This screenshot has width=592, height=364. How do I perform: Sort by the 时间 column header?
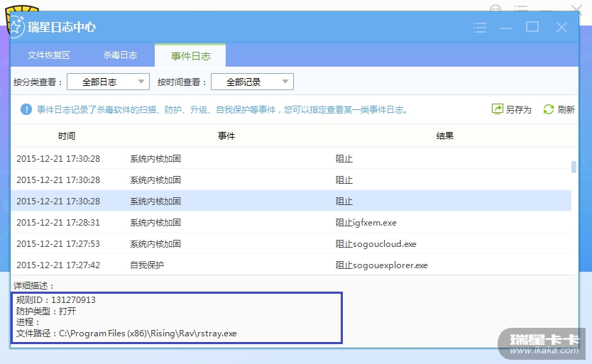click(67, 136)
